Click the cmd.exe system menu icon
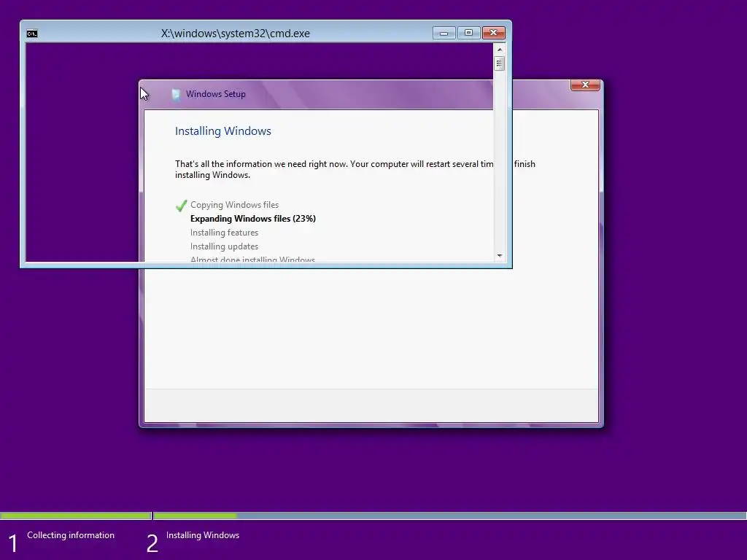The image size is (747, 560). [32, 34]
